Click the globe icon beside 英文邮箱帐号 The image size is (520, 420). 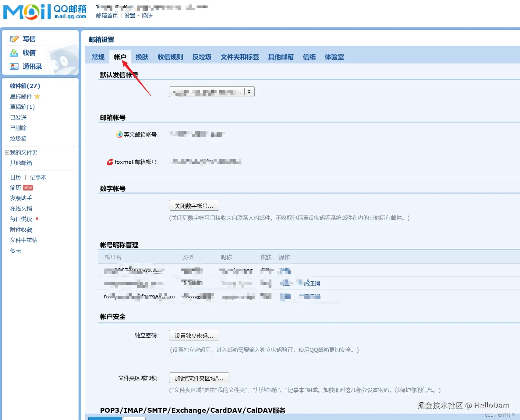[x=119, y=134]
